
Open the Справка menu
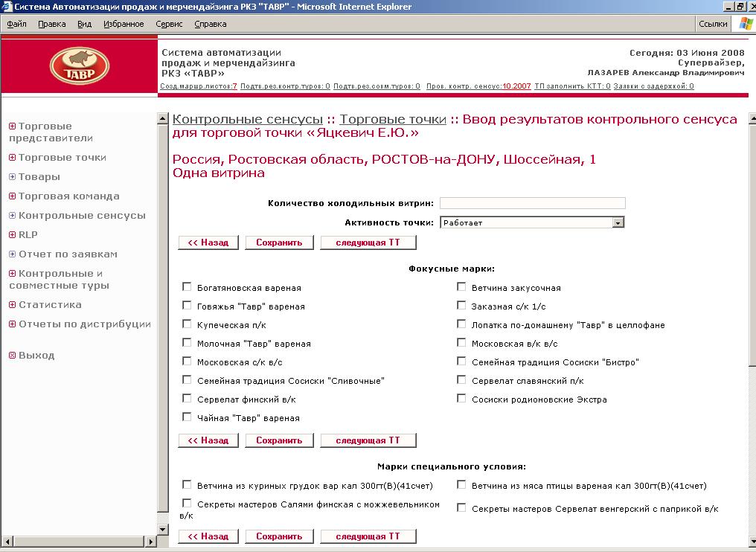coord(211,24)
